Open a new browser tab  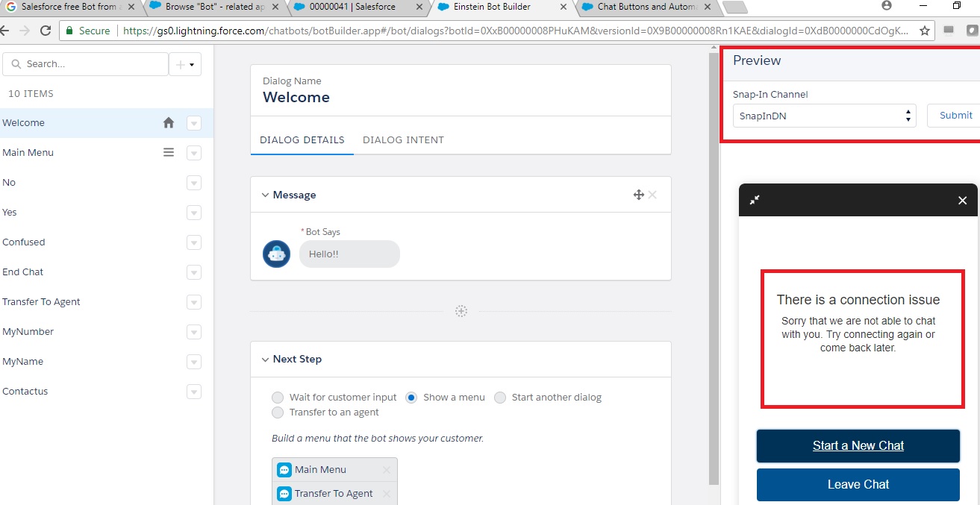pyautogui.click(x=736, y=7)
